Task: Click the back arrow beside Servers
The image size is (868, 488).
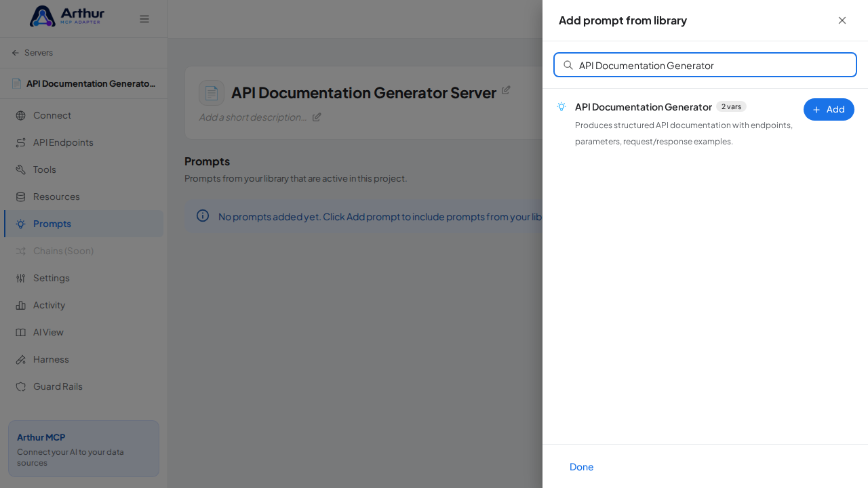Action: 16,53
